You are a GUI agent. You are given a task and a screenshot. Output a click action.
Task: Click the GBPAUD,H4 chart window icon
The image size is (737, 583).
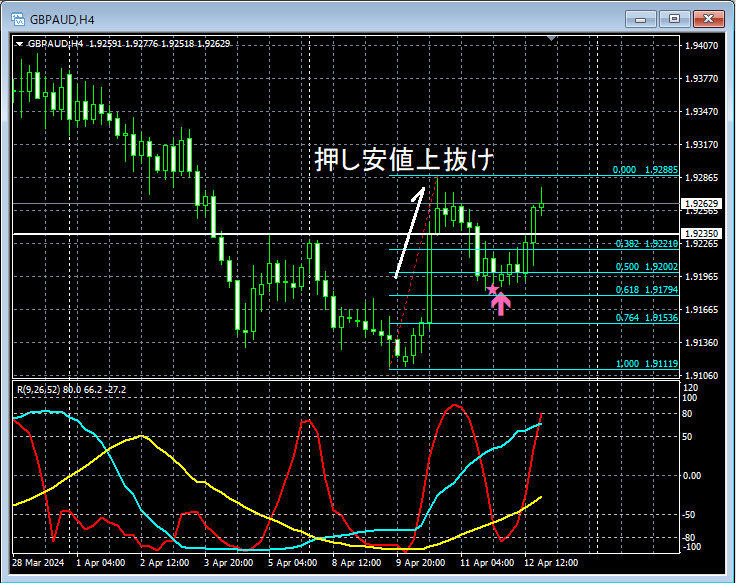click(x=18, y=19)
